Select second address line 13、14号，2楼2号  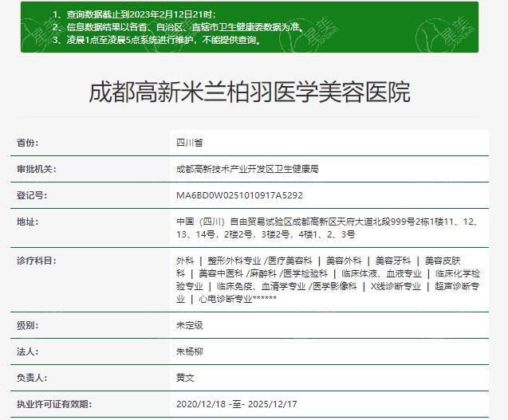pyautogui.click(x=266, y=234)
